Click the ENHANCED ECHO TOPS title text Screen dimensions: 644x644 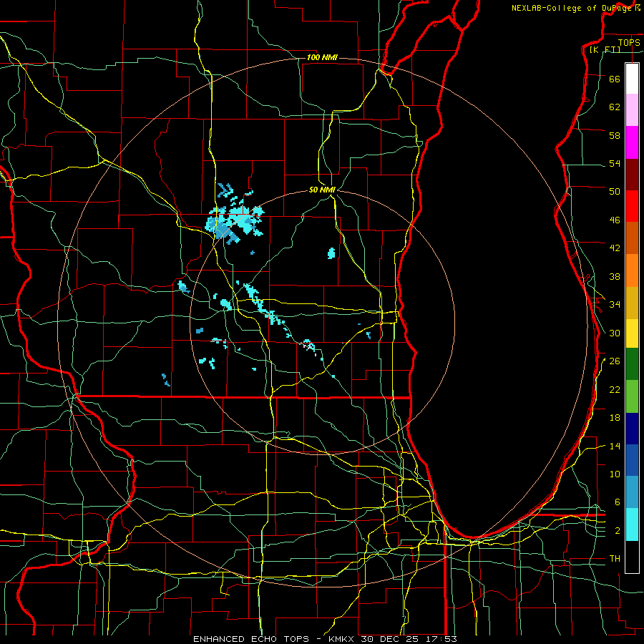coord(251,639)
